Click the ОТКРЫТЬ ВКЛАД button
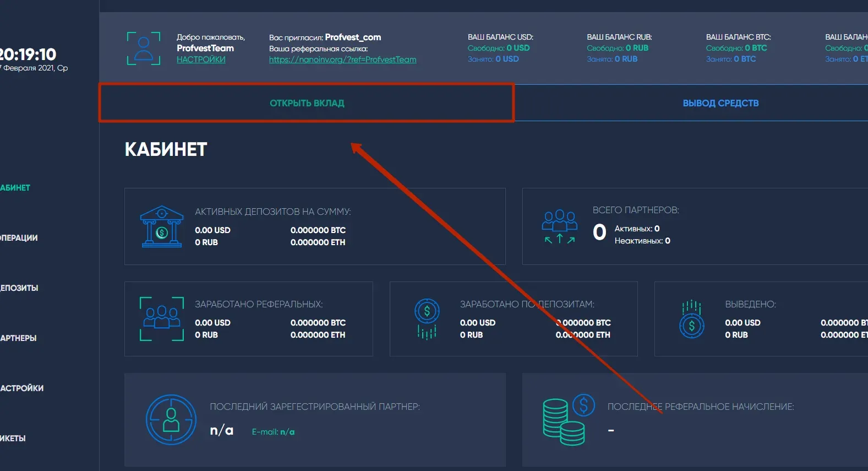Screen dimensions: 868x471 (307, 103)
